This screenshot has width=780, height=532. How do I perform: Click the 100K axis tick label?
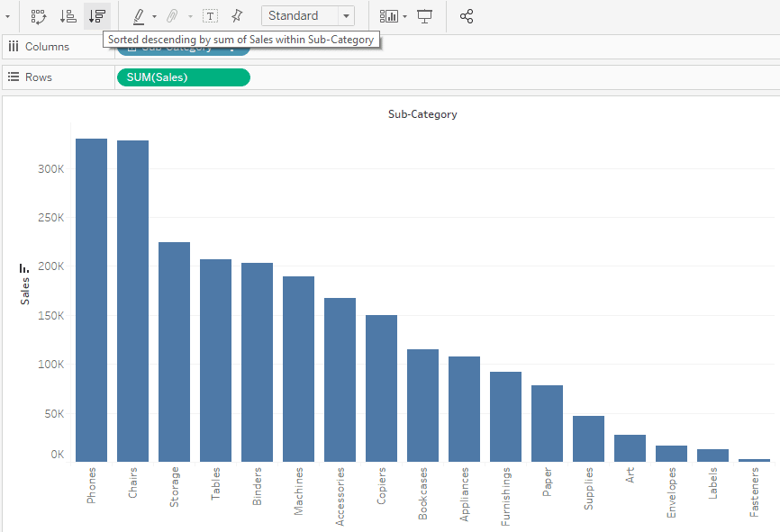(x=51, y=364)
